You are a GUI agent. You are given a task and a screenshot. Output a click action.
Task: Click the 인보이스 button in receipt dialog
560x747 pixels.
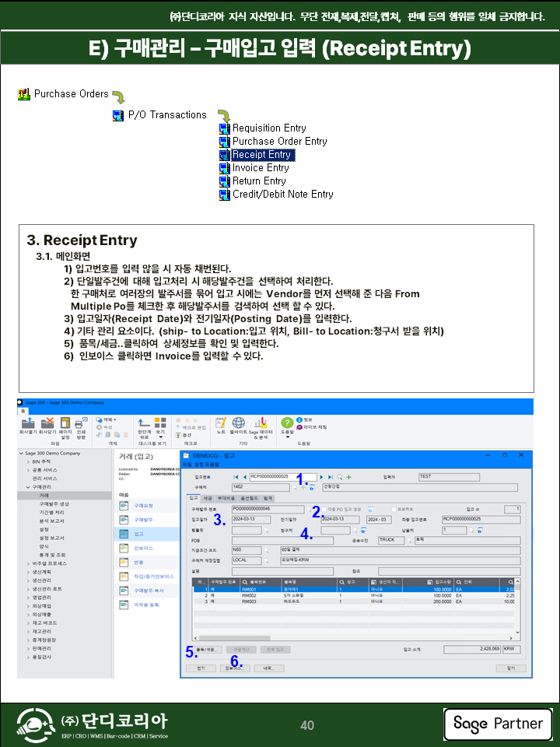pyautogui.click(x=235, y=669)
